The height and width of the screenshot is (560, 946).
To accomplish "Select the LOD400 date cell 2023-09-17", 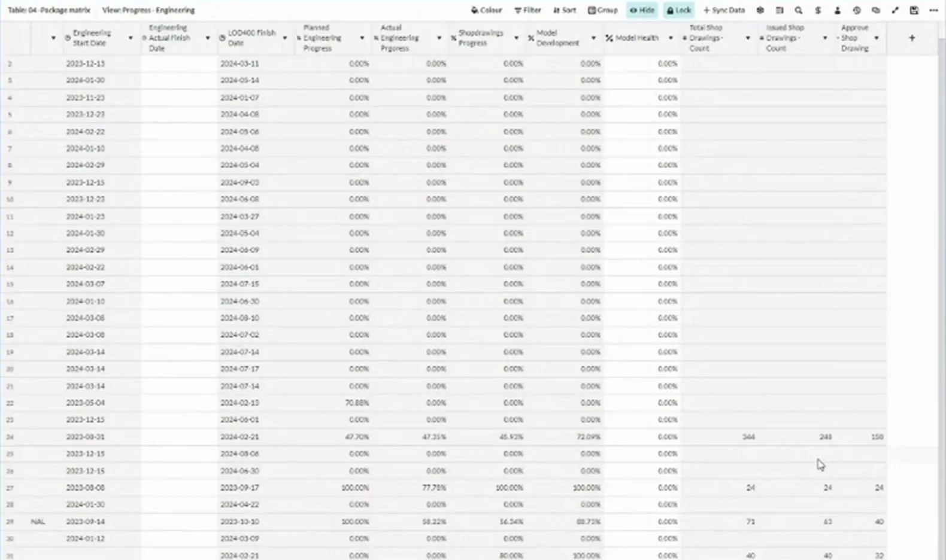I will click(256, 488).
